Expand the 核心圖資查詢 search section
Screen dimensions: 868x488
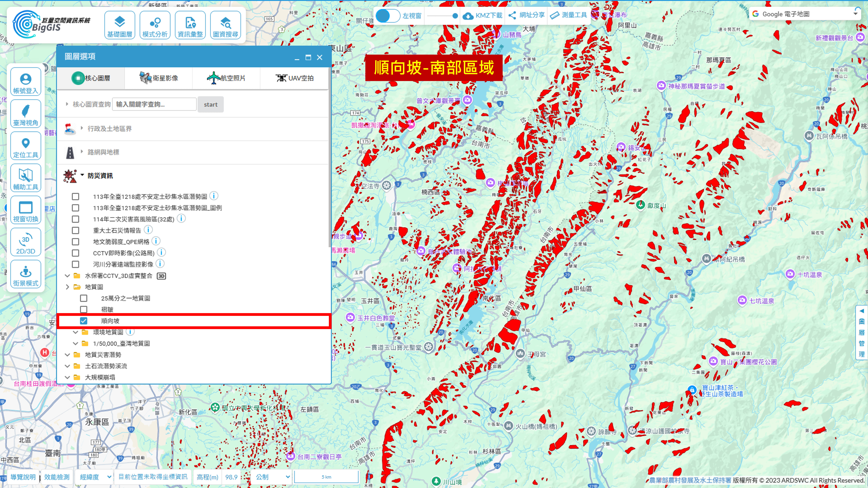[67, 104]
